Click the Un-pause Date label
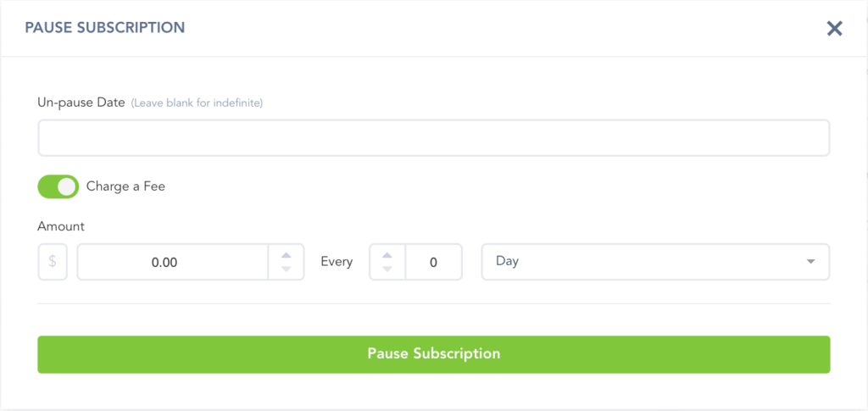The width and height of the screenshot is (868, 411). 81,103
